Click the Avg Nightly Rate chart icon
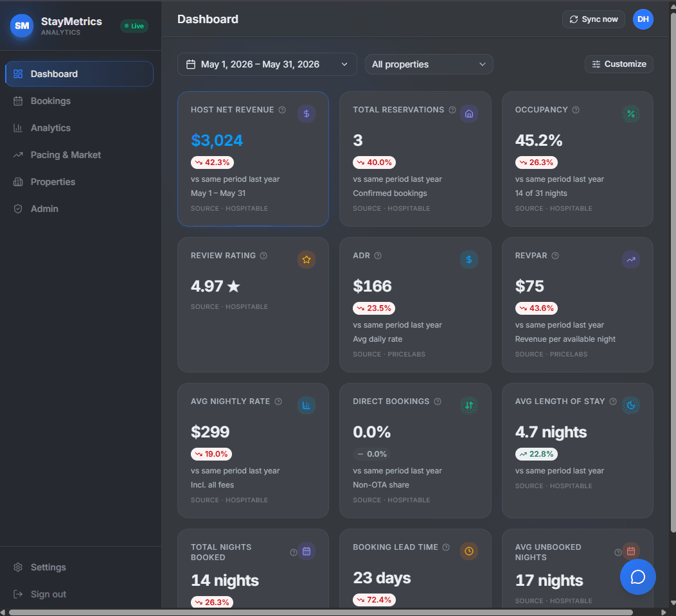The height and width of the screenshot is (616, 676). (307, 405)
